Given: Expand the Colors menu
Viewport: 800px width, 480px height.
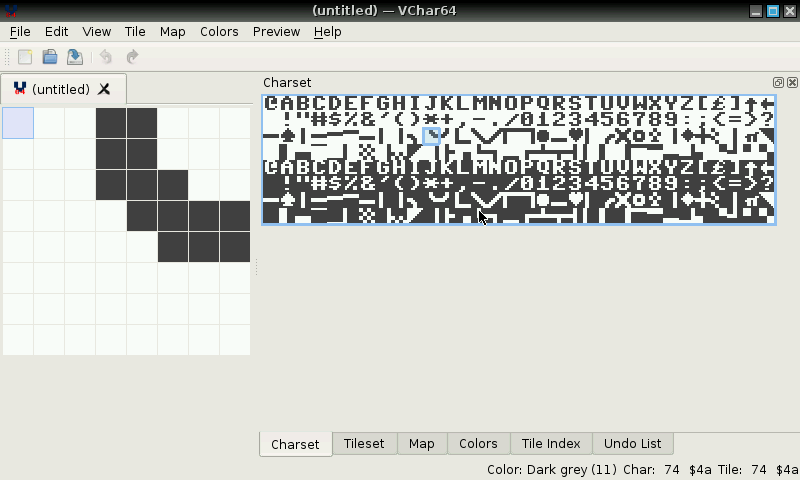Looking at the screenshot, I should pyautogui.click(x=219, y=31).
